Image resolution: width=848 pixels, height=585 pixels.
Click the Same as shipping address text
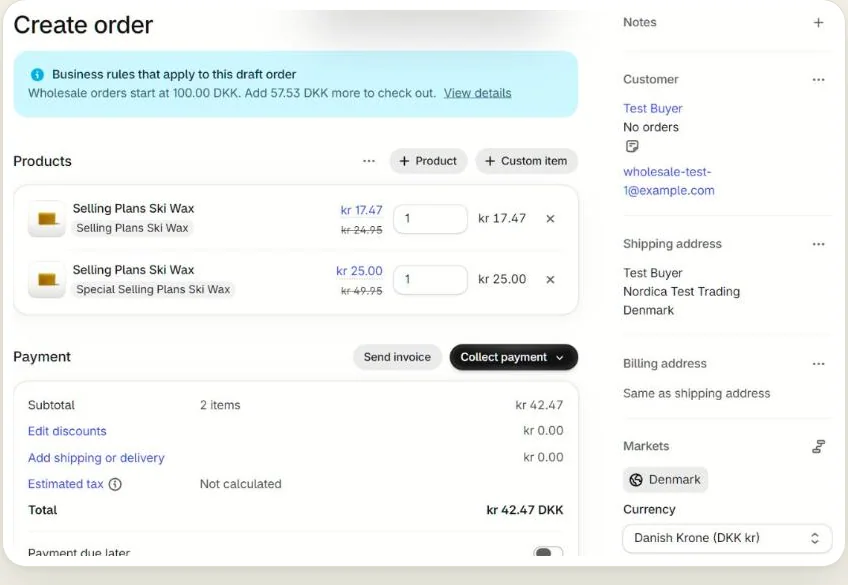click(x=696, y=394)
